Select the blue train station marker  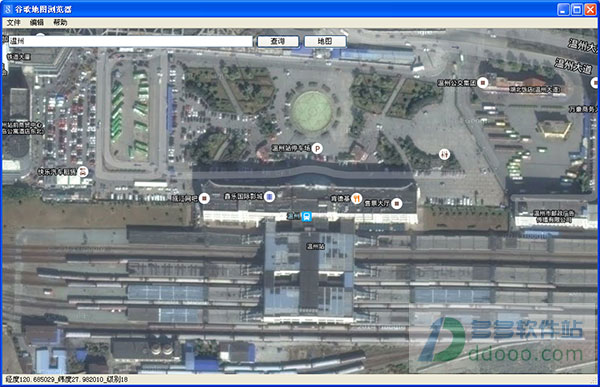coord(306,216)
